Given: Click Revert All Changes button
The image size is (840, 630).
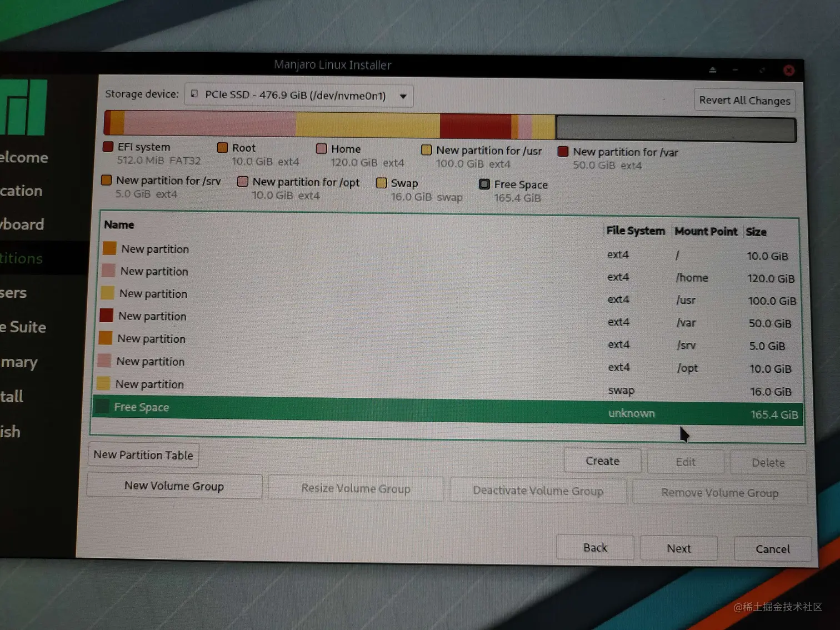Looking at the screenshot, I should 744,101.
